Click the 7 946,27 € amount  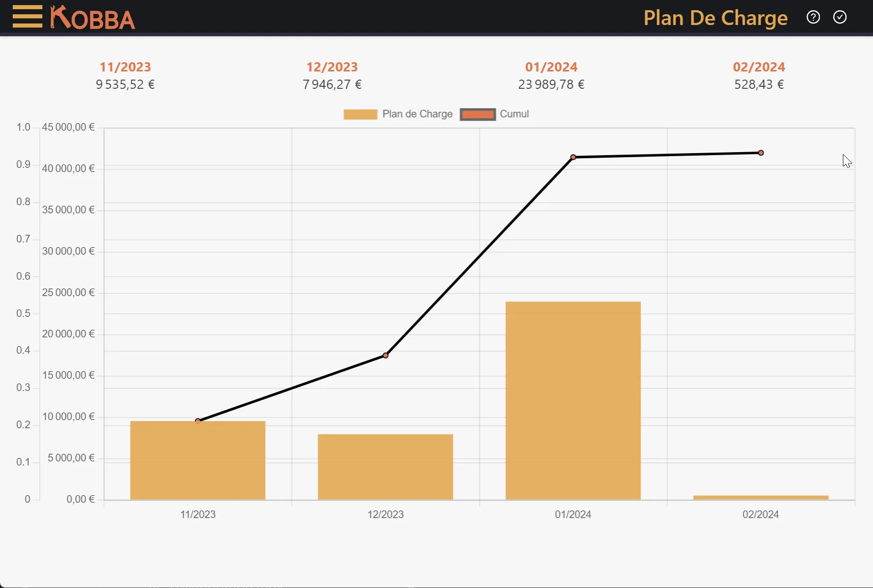pyautogui.click(x=332, y=84)
